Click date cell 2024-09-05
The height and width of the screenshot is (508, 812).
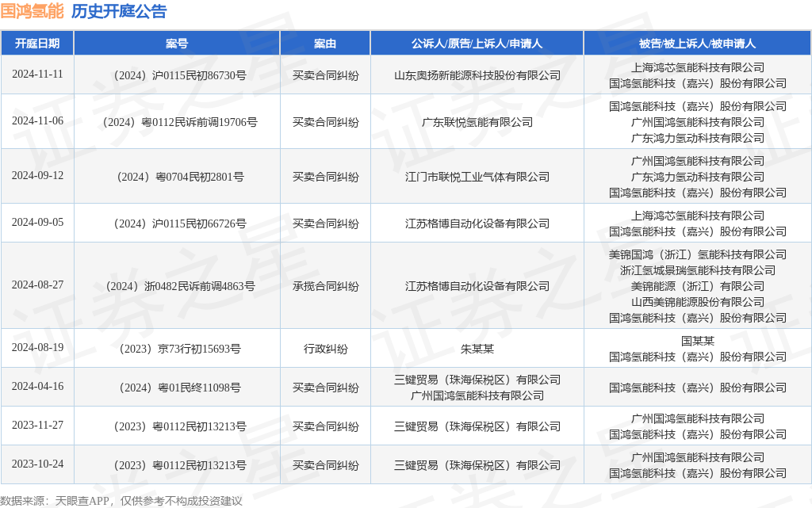tap(37, 223)
